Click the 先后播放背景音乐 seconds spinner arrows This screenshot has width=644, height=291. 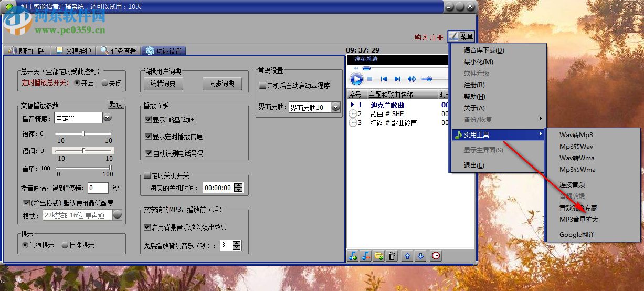pyautogui.click(x=237, y=245)
